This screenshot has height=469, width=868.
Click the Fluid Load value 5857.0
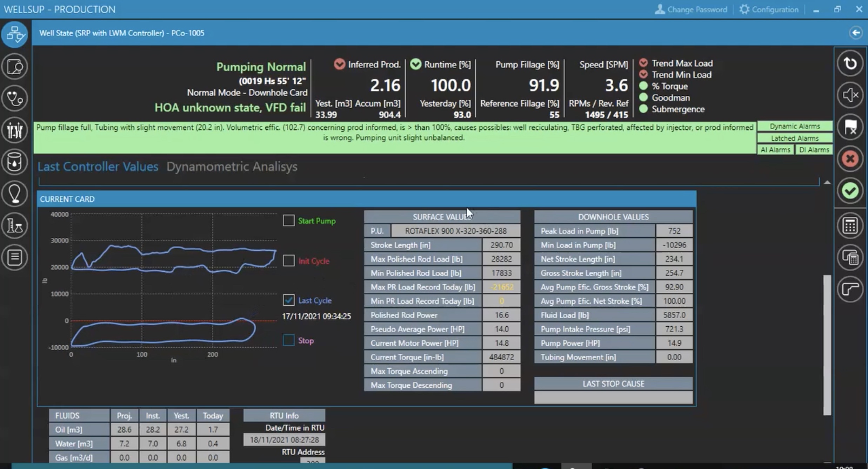(674, 315)
